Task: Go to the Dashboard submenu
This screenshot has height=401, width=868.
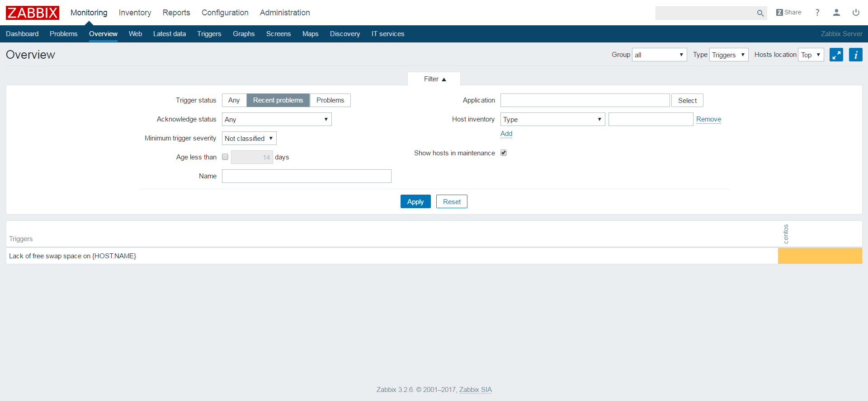Action: [x=22, y=34]
